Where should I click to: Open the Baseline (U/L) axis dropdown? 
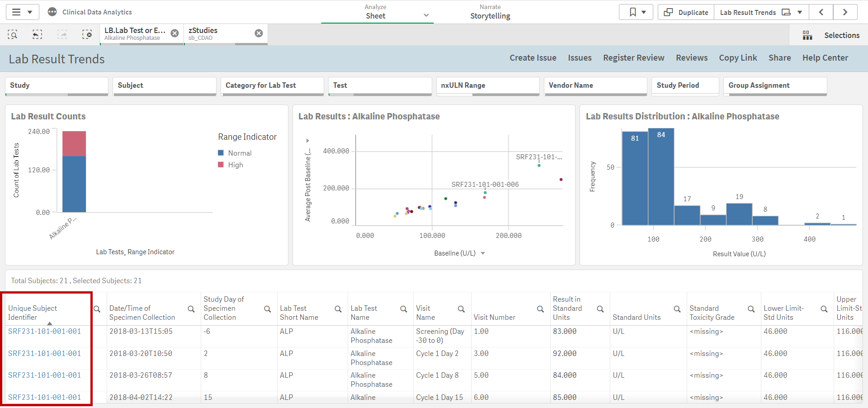pos(482,253)
